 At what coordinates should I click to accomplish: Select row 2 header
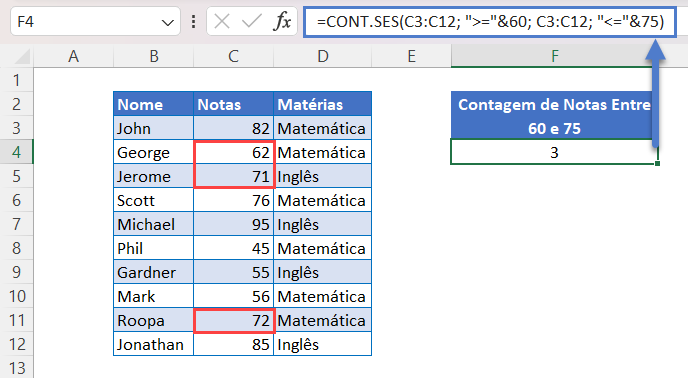[x=17, y=104]
